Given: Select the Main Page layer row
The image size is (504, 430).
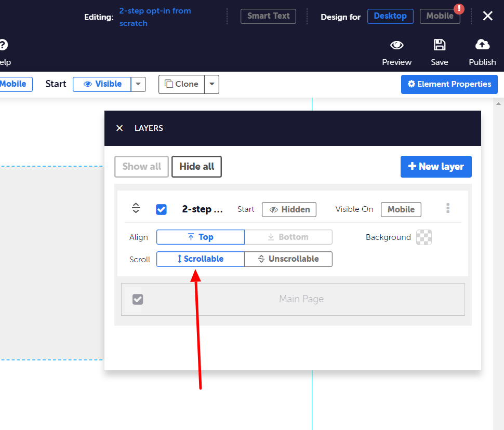Looking at the screenshot, I should (x=293, y=299).
